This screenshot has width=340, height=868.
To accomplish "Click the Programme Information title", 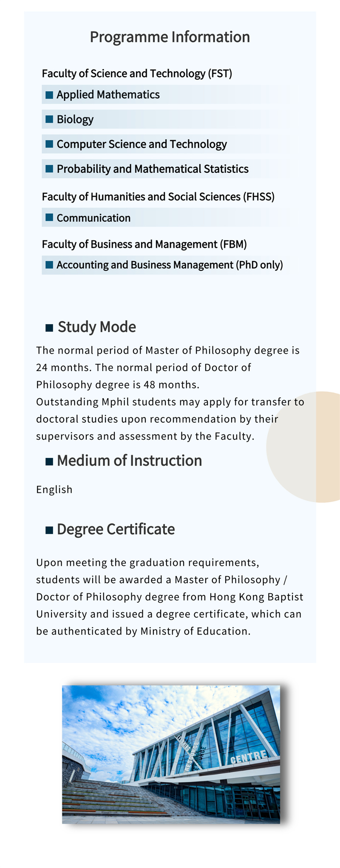I will (x=170, y=37).
